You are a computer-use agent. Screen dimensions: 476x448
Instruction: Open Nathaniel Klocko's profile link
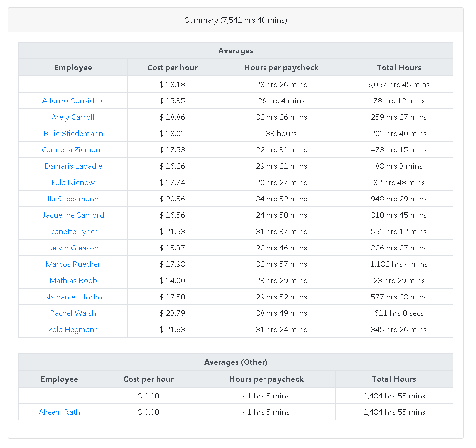click(x=73, y=297)
